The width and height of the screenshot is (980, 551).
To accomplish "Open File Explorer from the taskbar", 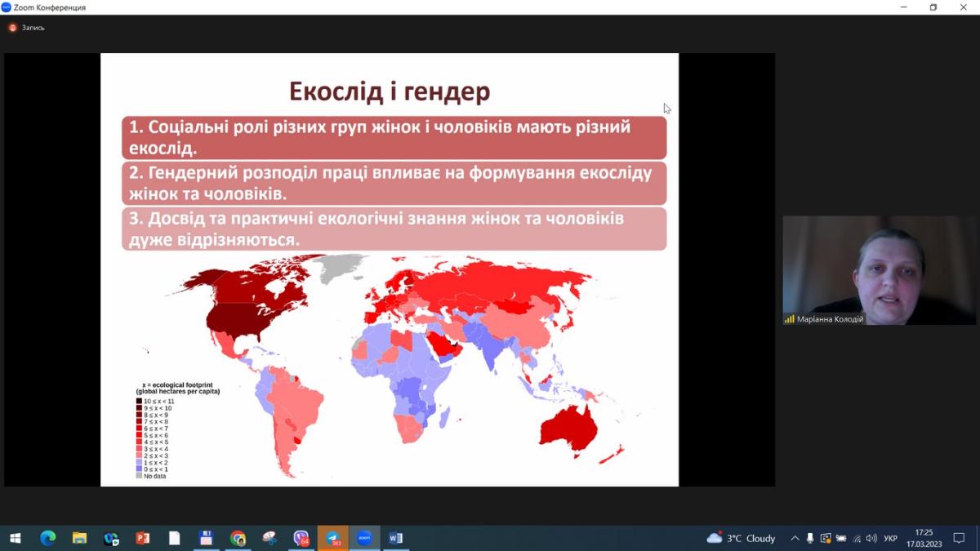I will [79, 538].
